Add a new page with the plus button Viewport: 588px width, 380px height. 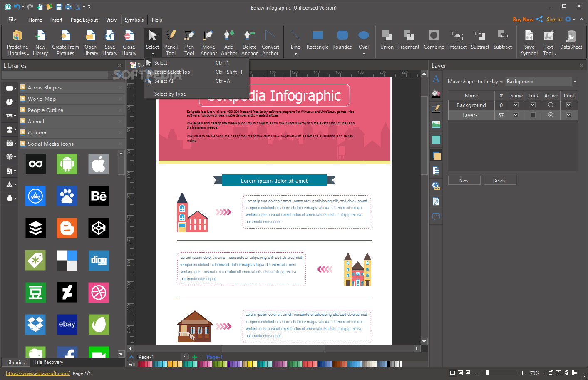tap(194, 357)
